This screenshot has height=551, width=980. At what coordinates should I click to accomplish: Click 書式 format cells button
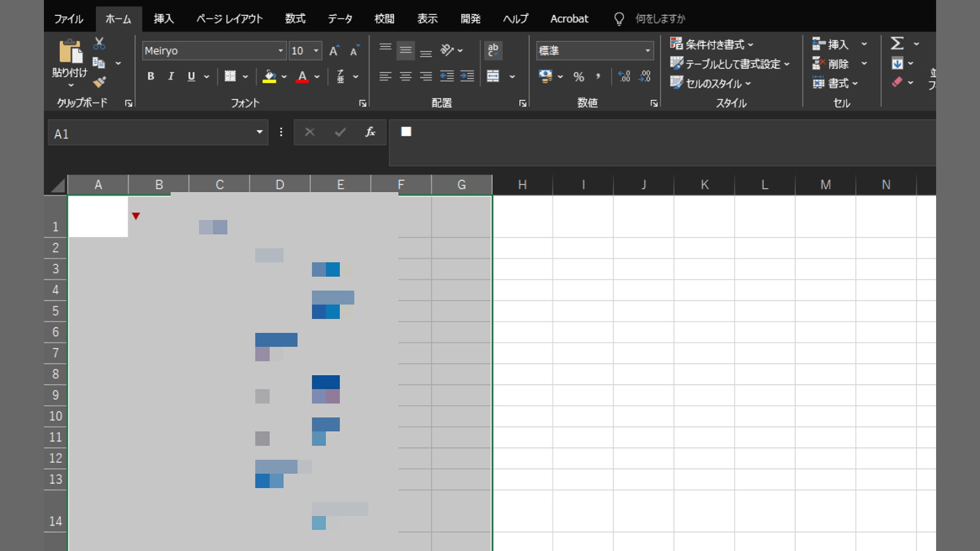click(x=835, y=83)
